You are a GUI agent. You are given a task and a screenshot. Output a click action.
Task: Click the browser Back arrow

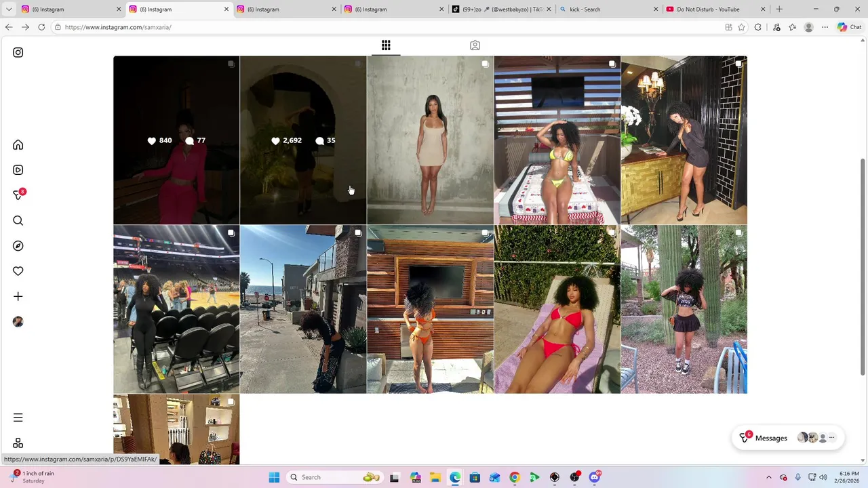click(9, 27)
